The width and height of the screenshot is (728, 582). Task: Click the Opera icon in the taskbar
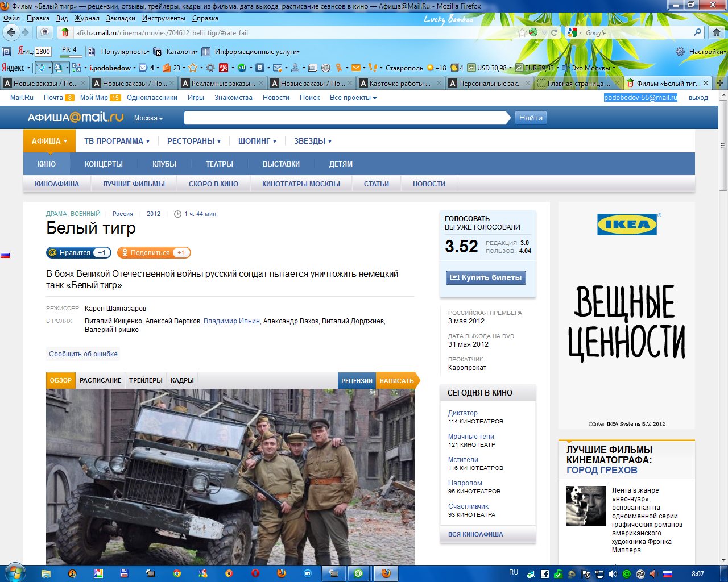click(x=255, y=573)
